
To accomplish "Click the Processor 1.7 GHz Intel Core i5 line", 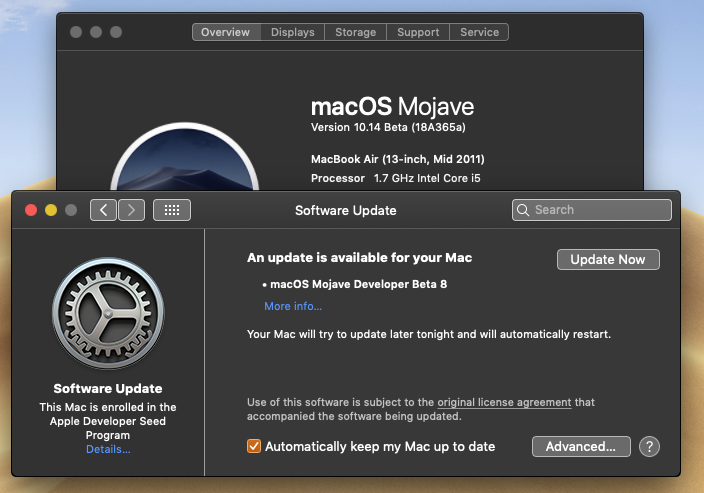I will click(396, 178).
